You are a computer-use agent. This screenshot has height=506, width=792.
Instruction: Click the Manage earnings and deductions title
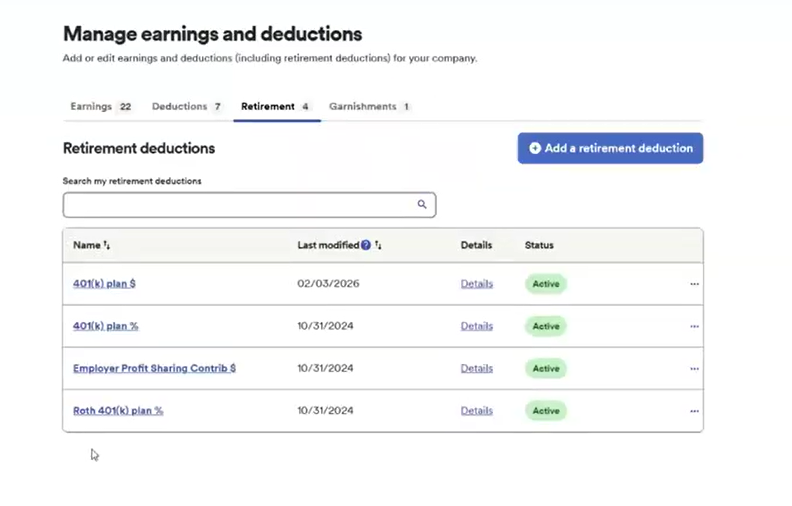tap(213, 34)
